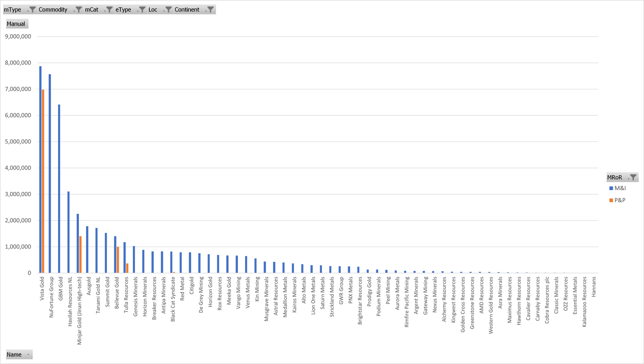Click the Vista Gold category label

pyautogui.click(x=42, y=288)
